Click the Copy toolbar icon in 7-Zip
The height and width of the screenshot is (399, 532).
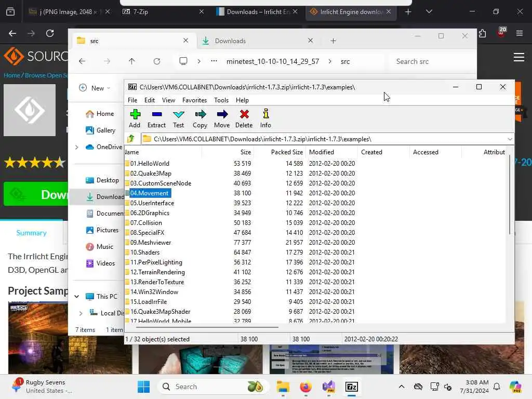pyautogui.click(x=200, y=118)
